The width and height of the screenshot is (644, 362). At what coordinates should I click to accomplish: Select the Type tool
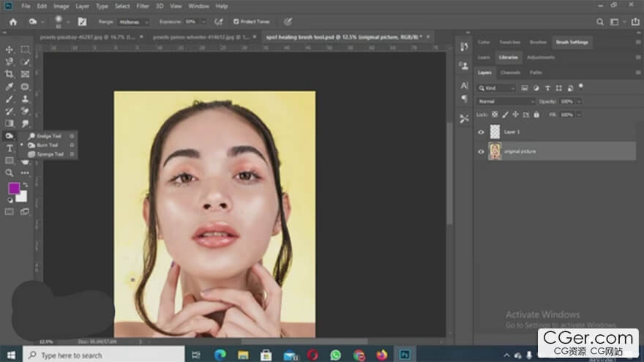click(x=10, y=148)
